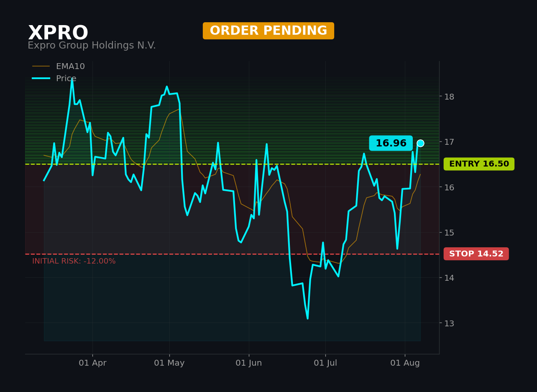The height and width of the screenshot is (392, 537).
Task: Click the ORDER PENDING status badge
Action: [268, 31]
